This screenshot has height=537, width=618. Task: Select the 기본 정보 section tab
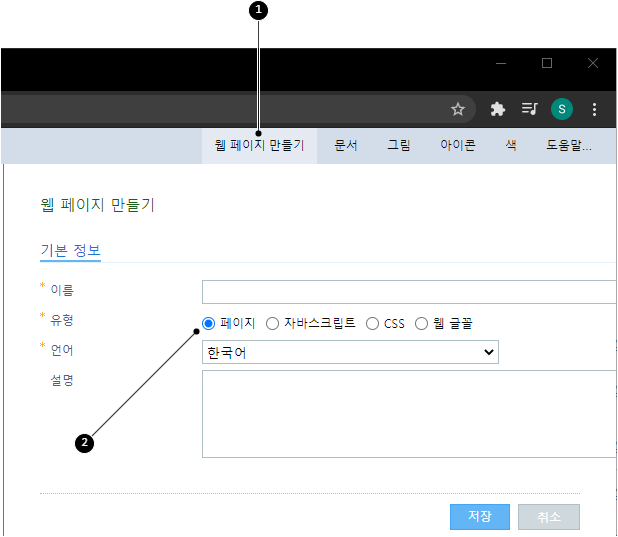click(71, 251)
